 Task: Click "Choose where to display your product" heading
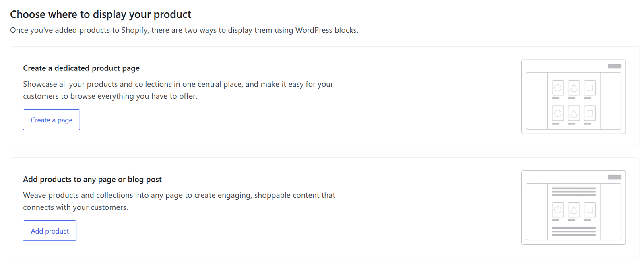coord(101,14)
